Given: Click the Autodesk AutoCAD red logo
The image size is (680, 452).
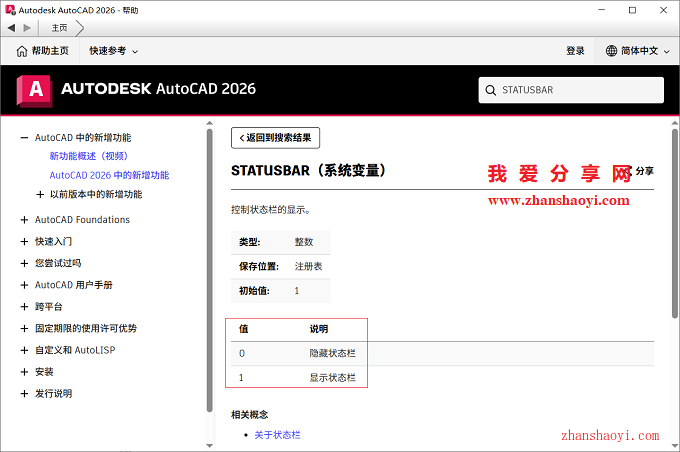Looking at the screenshot, I should pos(34,90).
